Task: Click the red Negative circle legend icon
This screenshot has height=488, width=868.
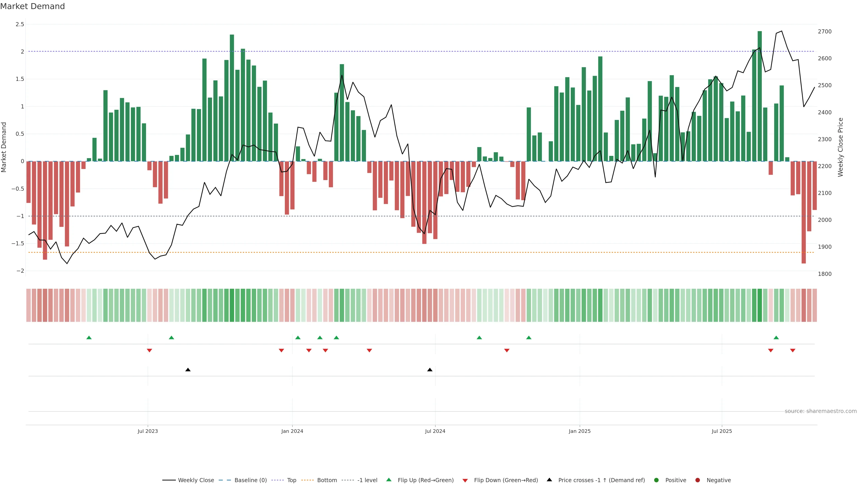Action: click(x=698, y=480)
